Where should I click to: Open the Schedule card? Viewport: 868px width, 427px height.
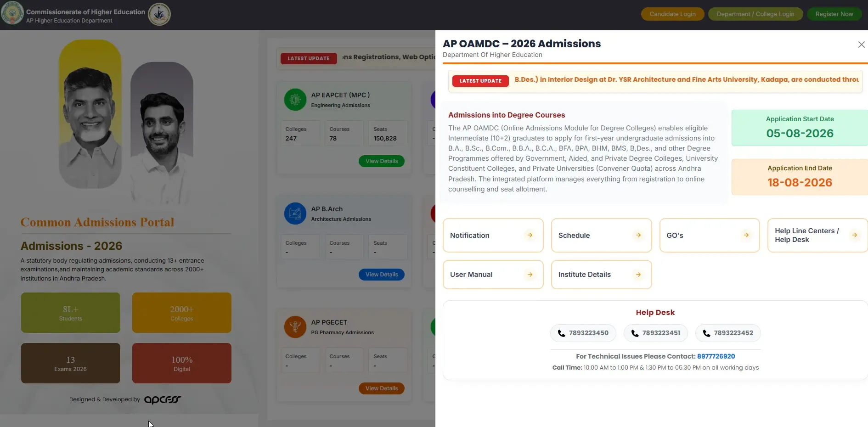(602, 235)
